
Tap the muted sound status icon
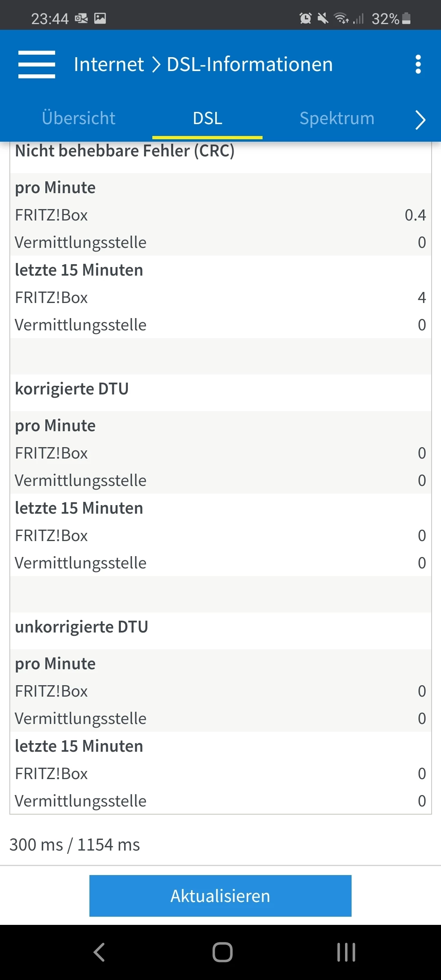pos(323,18)
